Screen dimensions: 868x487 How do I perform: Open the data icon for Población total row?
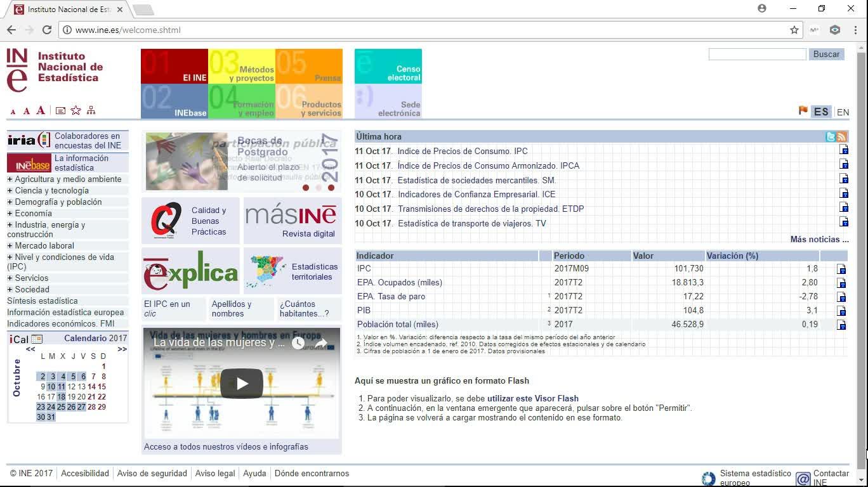coord(841,325)
